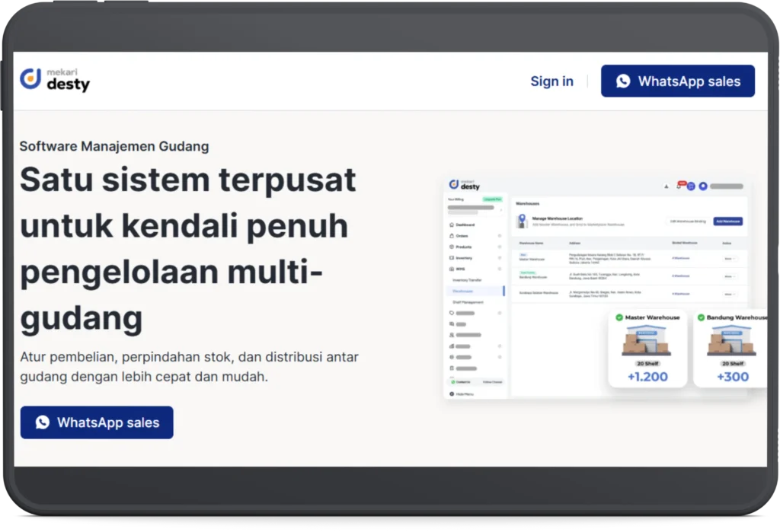Select Inventory Transfer submenu item

pos(467,280)
